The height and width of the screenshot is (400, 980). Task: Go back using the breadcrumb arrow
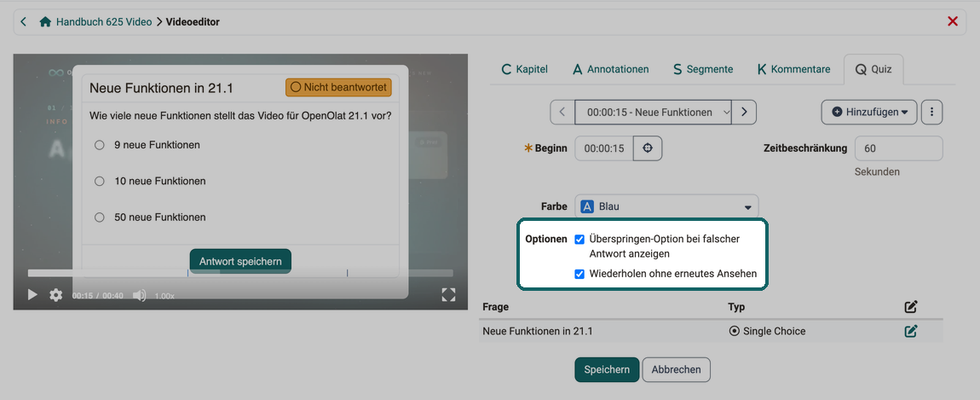pos(24,22)
